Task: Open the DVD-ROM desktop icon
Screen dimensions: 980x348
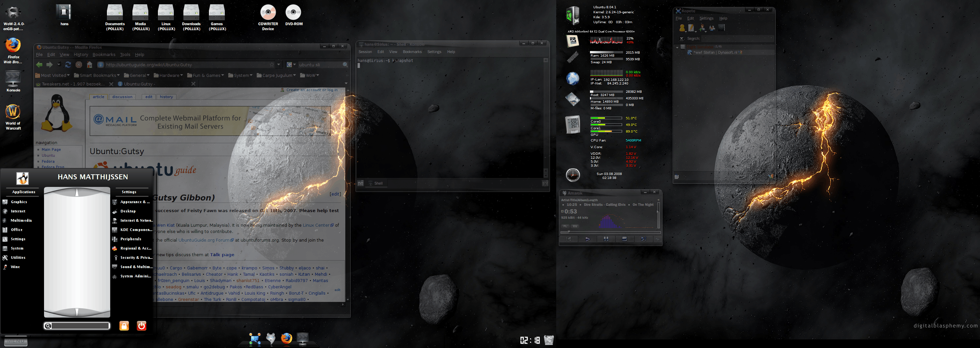Action: [294, 15]
